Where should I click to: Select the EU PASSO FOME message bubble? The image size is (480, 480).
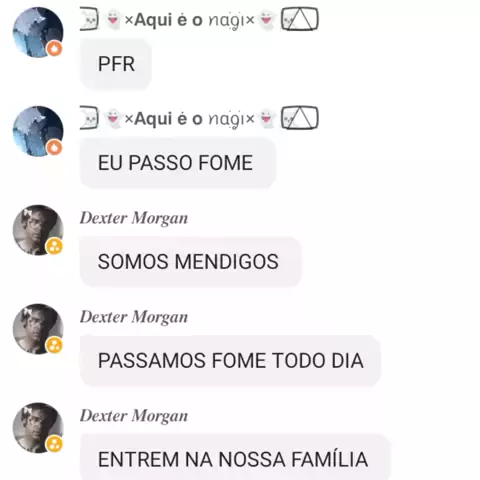click(x=178, y=163)
